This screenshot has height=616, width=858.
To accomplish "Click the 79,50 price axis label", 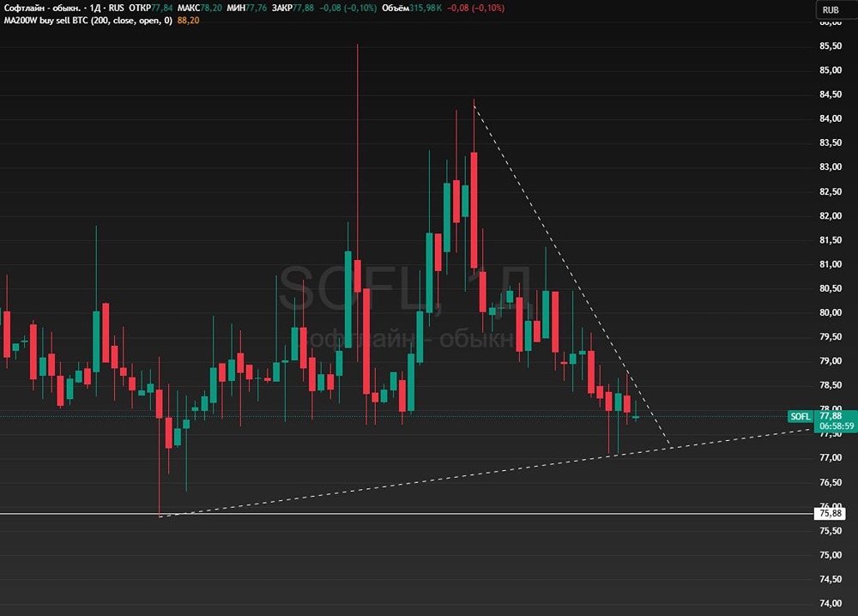I will (831, 337).
